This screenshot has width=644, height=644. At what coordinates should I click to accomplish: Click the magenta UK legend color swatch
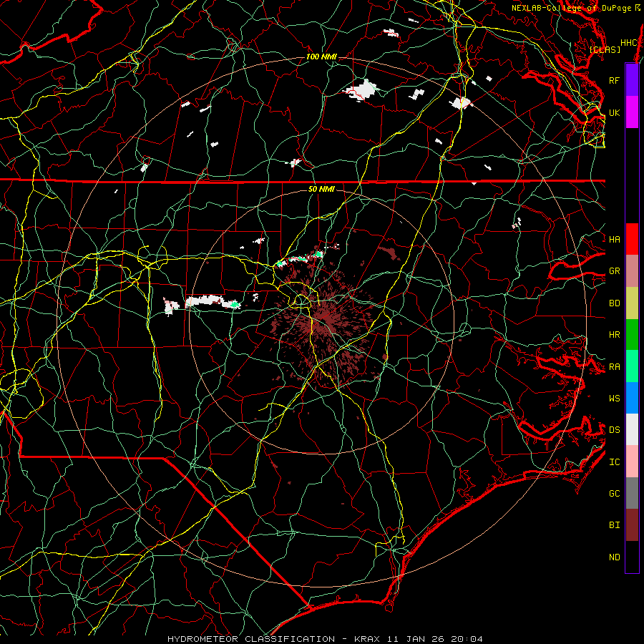632,112
